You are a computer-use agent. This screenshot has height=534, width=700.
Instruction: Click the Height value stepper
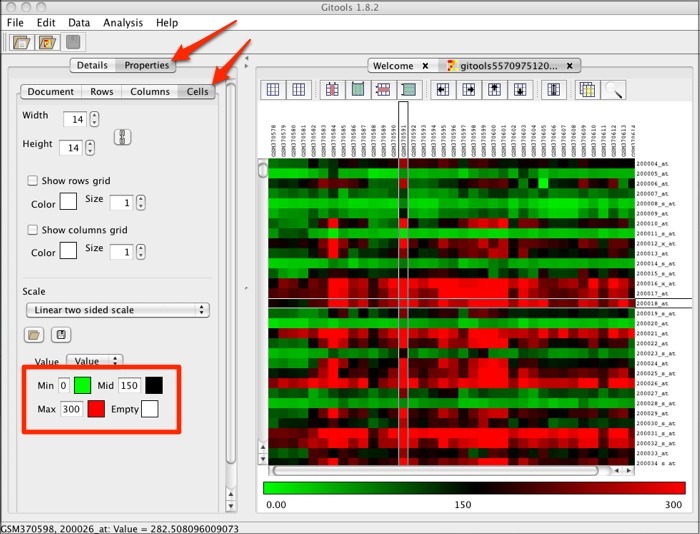click(x=90, y=147)
